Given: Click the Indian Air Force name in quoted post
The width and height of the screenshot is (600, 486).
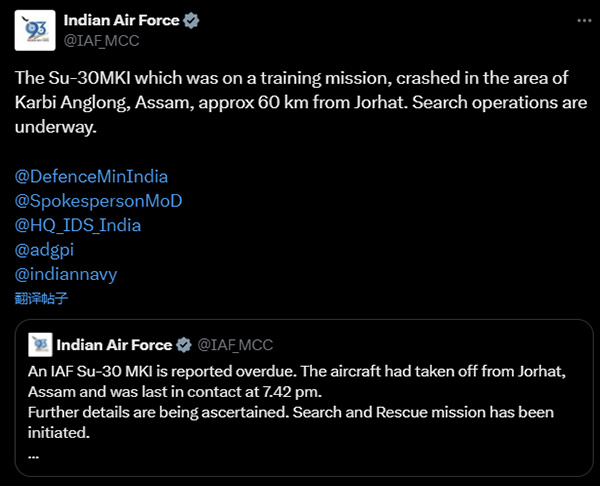Looking at the screenshot, I should [x=114, y=345].
